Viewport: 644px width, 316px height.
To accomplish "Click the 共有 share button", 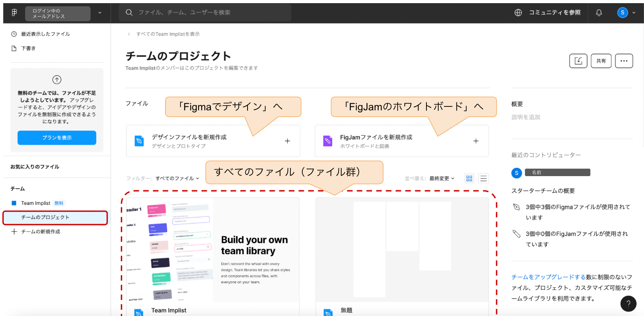I will (x=601, y=61).
